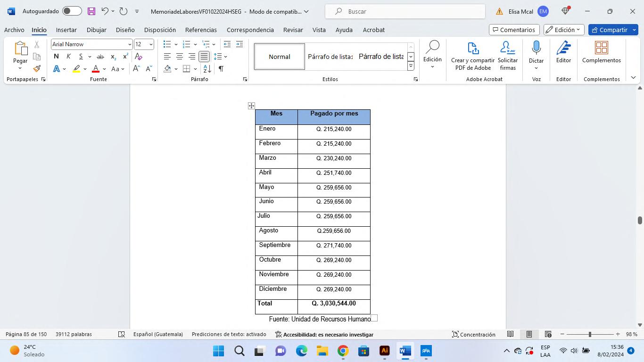Viewport: 644px width, 362px height.
Task: Cut selection with the scissors icon
Action: [x=37, y=45]
